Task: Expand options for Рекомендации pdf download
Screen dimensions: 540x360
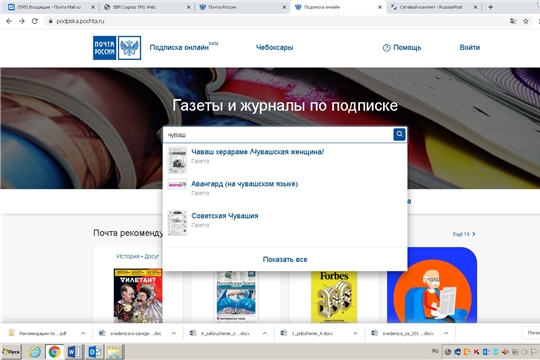Action: 83,333
